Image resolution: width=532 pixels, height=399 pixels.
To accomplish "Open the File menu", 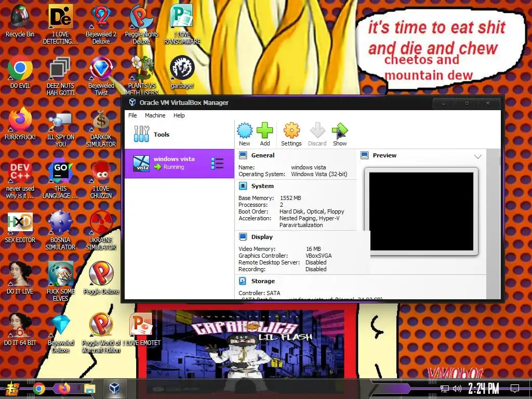I will (x=132, y=115).
